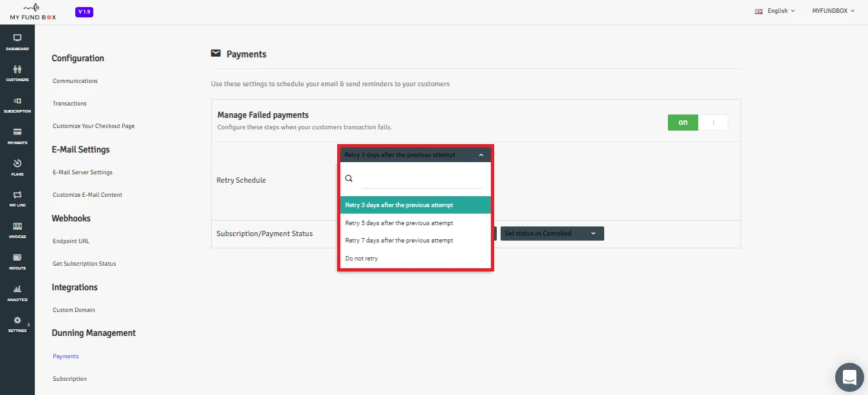Open the Settings gear icon
The height and width of the screenshot is (395, 868).
17,320
